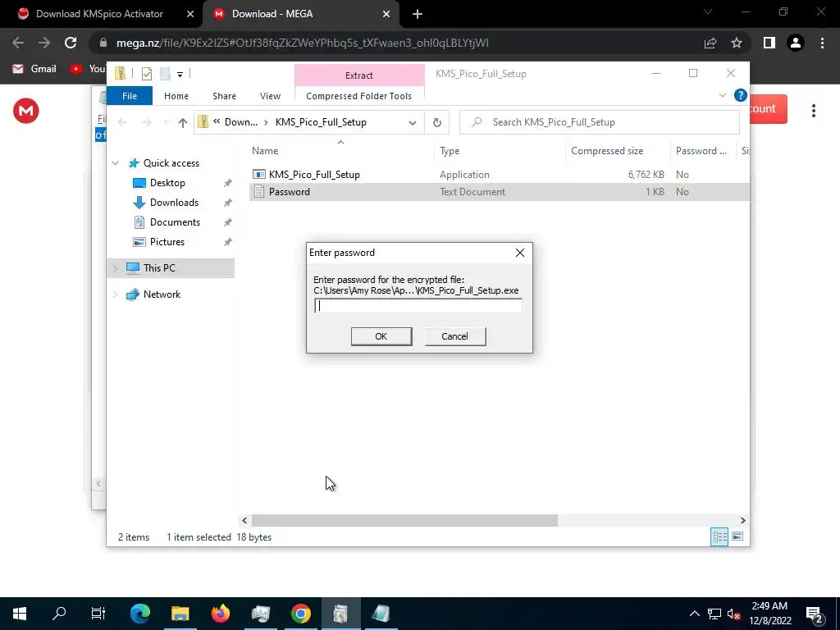Viewport: 840px width, 630px height.
Task: Open MEGA page three-dot menu
Action: pos(814,111)
